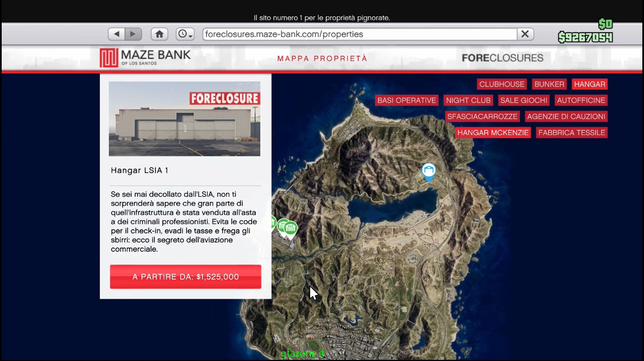
Task: Click the Maze Bank logo
Action: [145, 58]
